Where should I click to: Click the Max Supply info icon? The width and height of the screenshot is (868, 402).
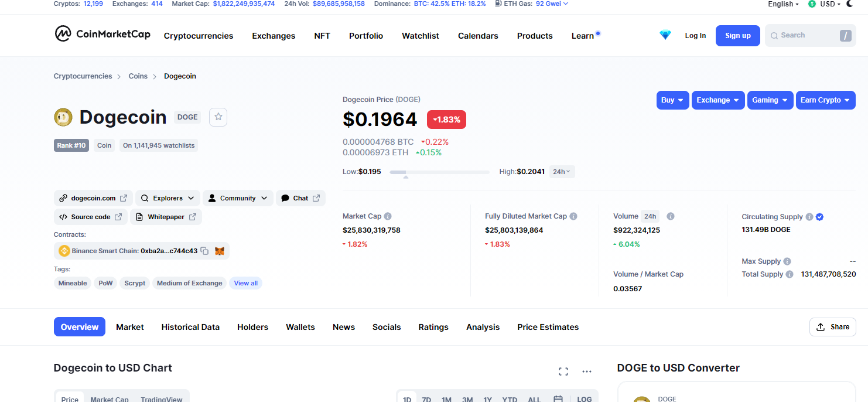pyautogui.click(x=787, y=261)
